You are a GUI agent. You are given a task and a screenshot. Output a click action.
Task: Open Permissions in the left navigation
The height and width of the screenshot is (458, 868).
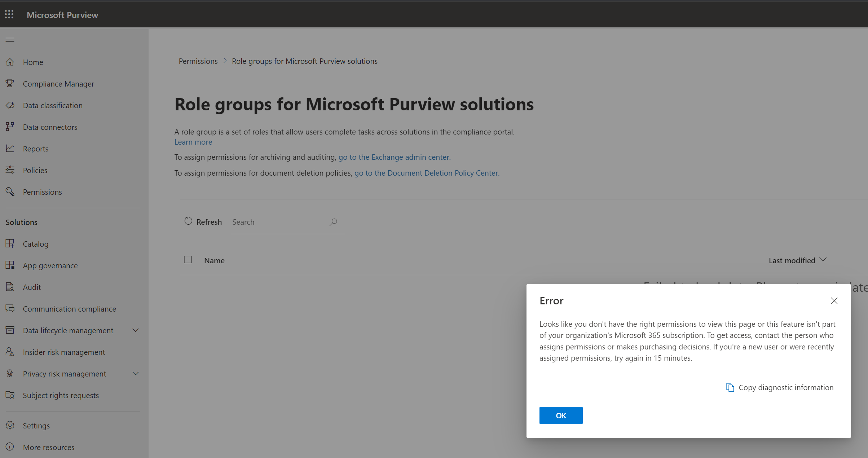(43, 192)
